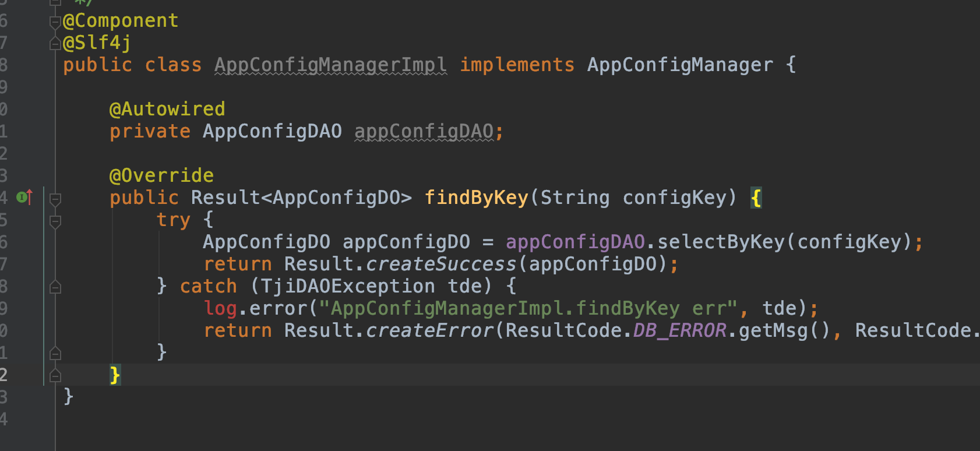Click tde argument in the log.error call
This screenshot has height=451, width=980.
pos(779,308)
